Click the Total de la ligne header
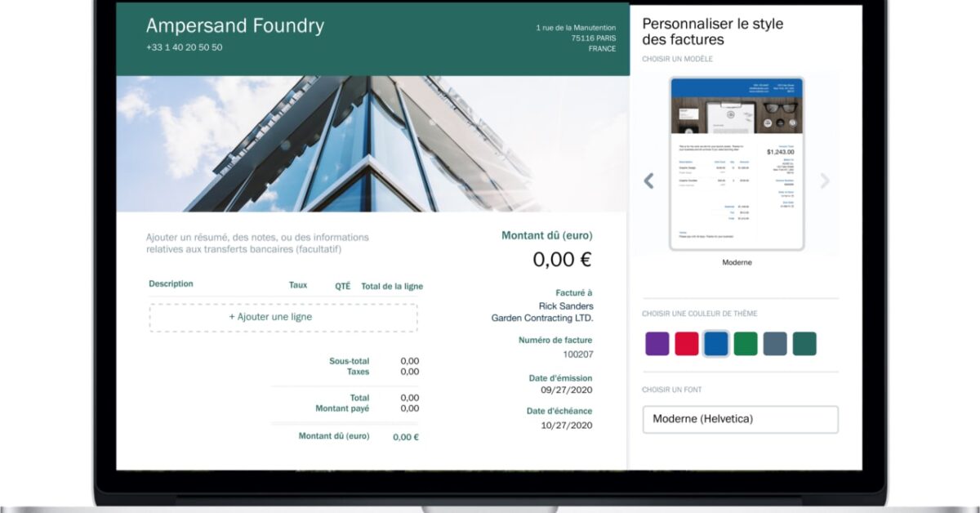 click(392, 286)
